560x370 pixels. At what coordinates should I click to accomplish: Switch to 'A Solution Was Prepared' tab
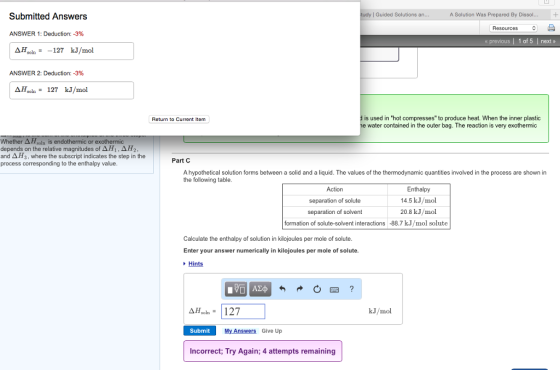coord(494,15)
